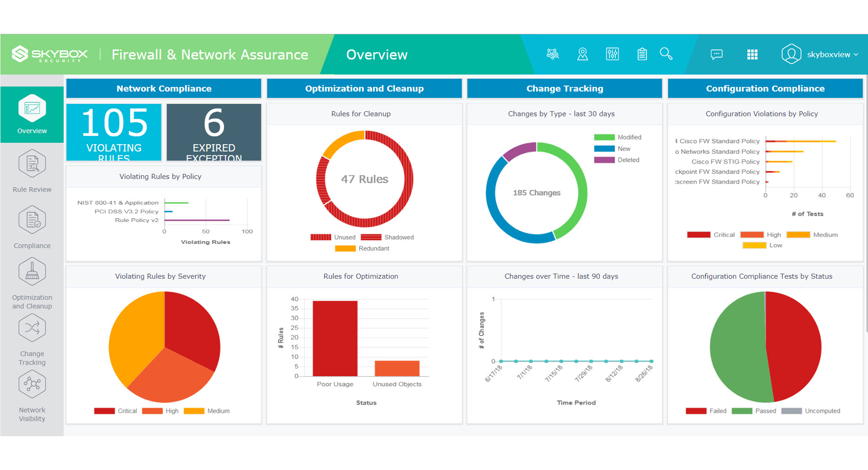Image resolution: width=868 pixels, height=470 pixels.
Task: Click the clipboard reports icon in the header
Action: coord(641,54)
